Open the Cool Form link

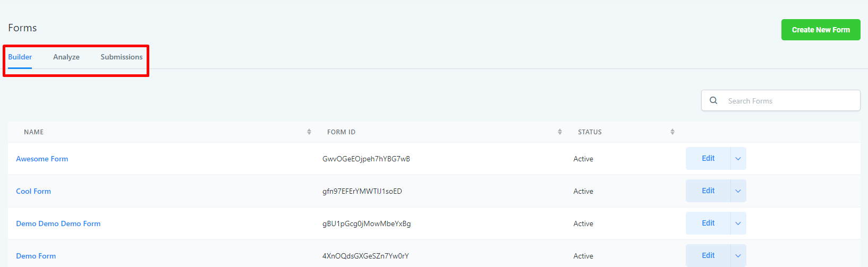coord(33,191)
